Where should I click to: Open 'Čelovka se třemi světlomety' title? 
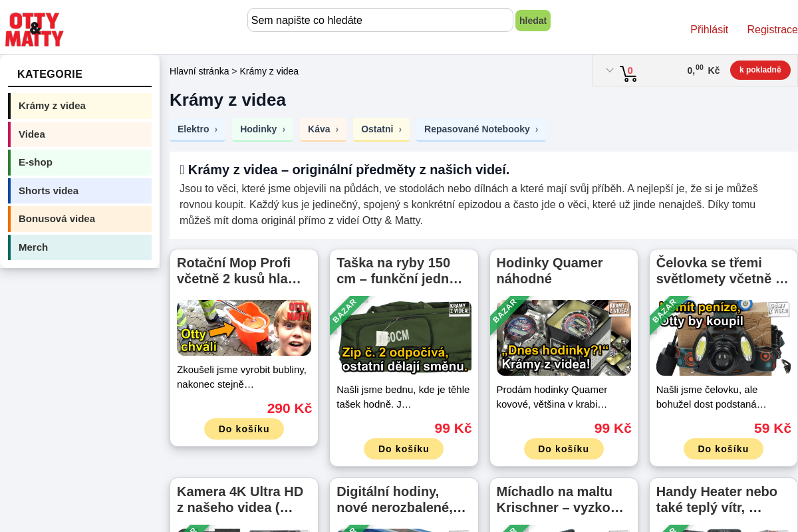coord(724,271)
